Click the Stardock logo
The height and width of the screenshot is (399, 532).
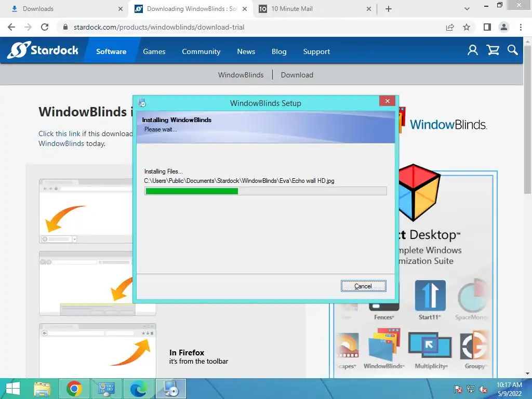pyautogui.click(x=43, y=50)
